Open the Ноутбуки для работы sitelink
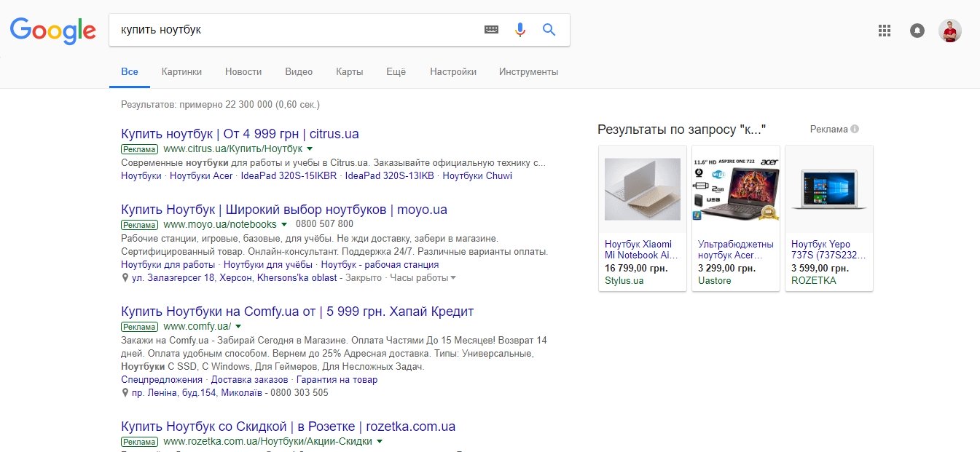This screenshot has width=980, height=452. point(168,265)
